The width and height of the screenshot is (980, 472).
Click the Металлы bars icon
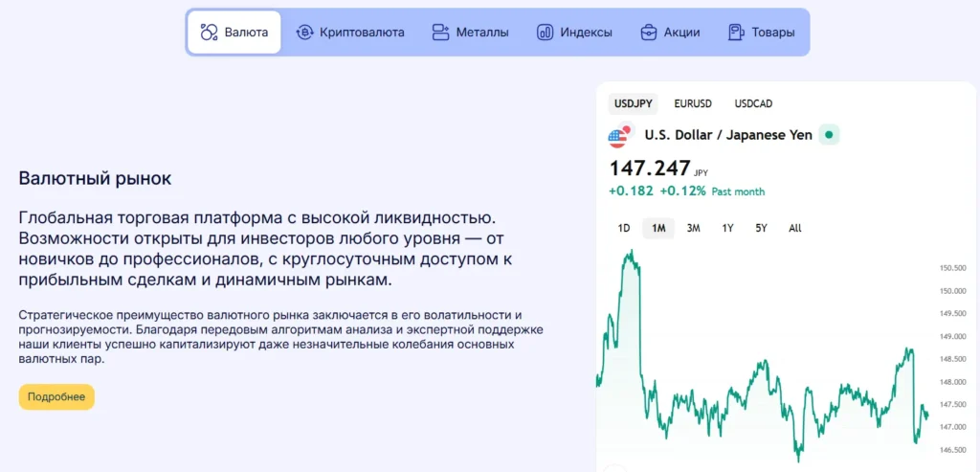[440, 33]
